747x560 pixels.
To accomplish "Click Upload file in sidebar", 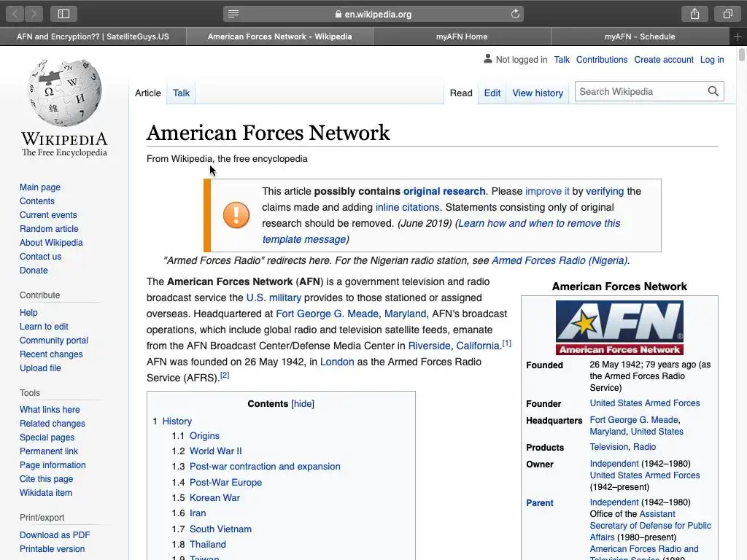I will [x=40, y=368].
